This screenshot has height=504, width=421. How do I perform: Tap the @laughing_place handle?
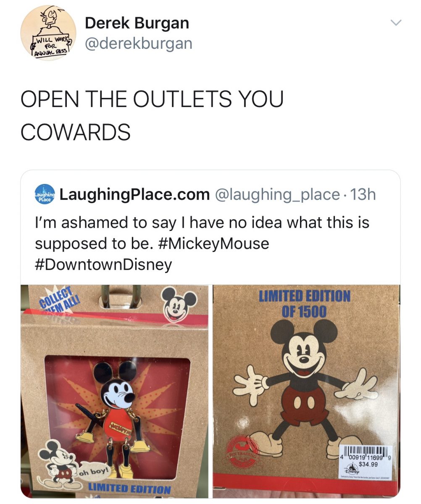pos(277,194)
